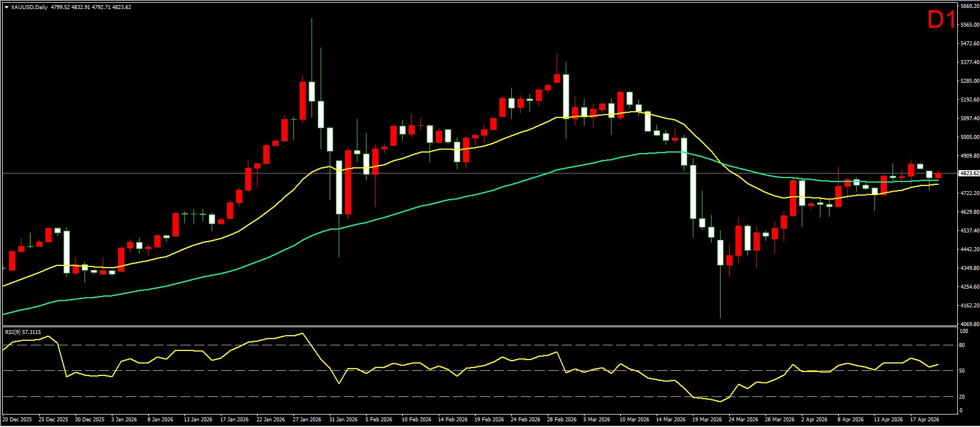Click the 19 Mar 2026 date label
The width and height of the screenshot is (980, 427).
tap(707, 420)
